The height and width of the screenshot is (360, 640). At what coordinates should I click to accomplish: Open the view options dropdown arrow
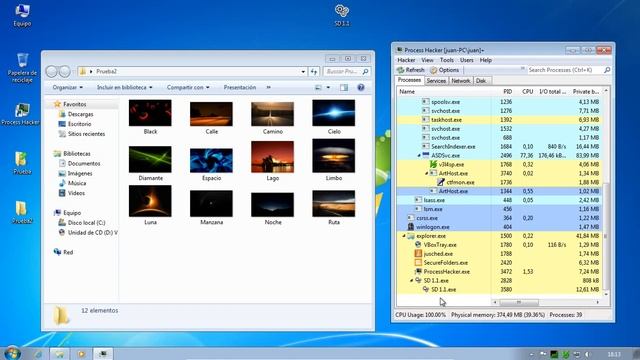coord(328,87)
